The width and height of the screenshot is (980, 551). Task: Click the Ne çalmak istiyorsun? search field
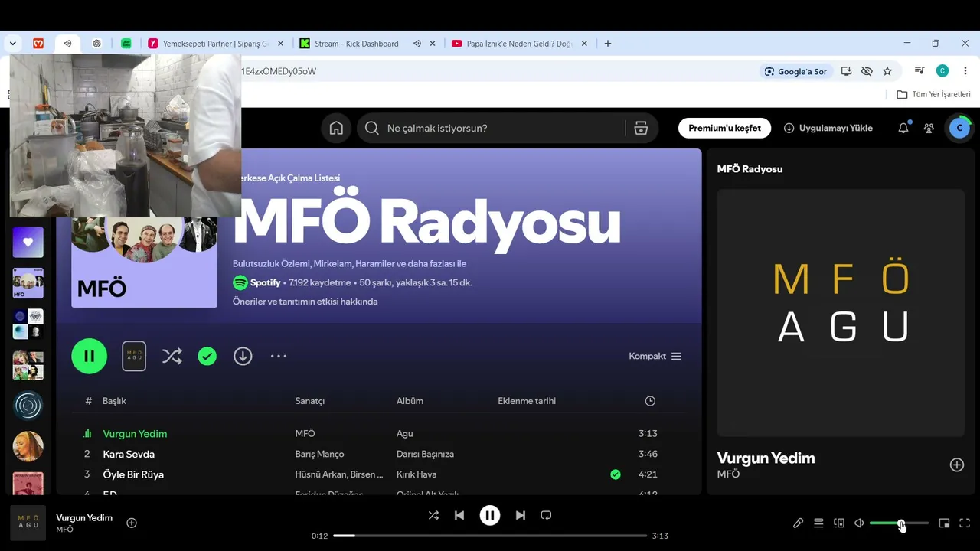(507, 128)
